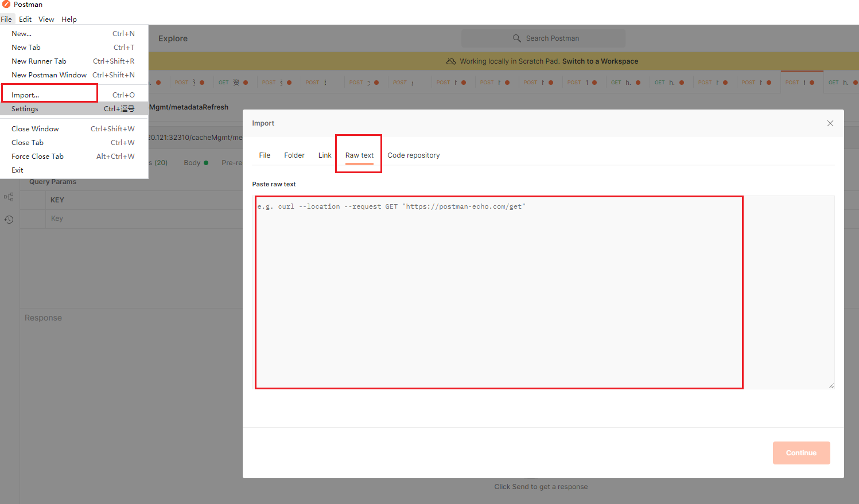The image size is (859, 504).
Task: Open the Code repository import tab
Action: point(414,155)
